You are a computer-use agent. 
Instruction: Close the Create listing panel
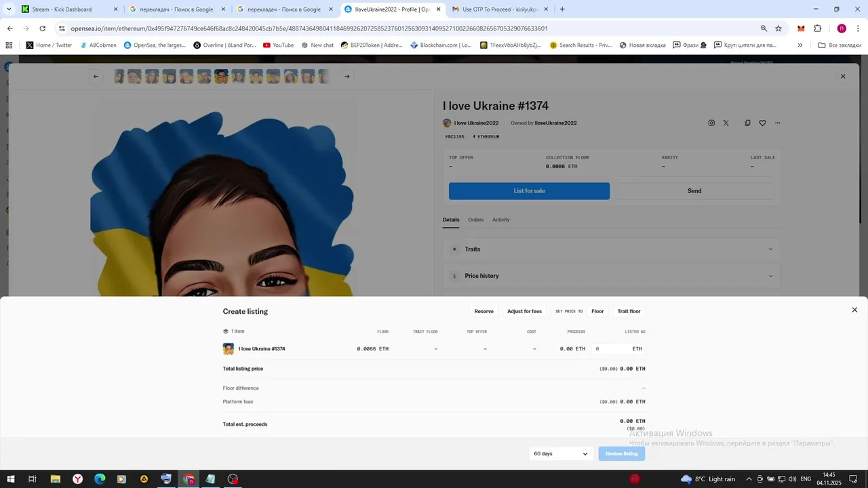click(854, 310)
